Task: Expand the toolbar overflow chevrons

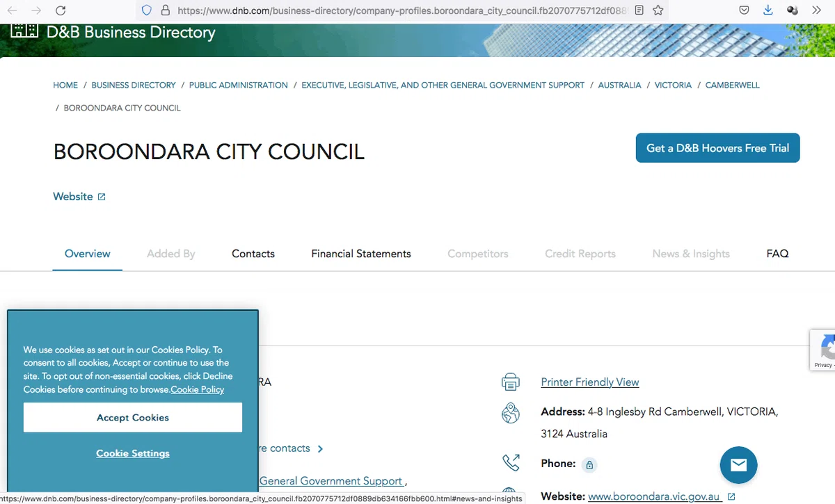Action: point(816,10)
